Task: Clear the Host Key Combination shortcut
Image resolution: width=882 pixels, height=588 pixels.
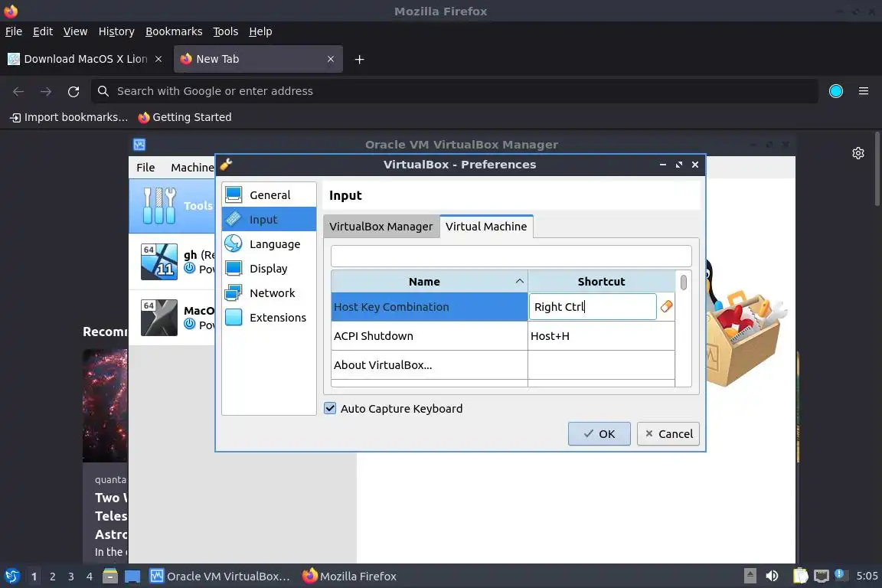Action: point(667,307)
